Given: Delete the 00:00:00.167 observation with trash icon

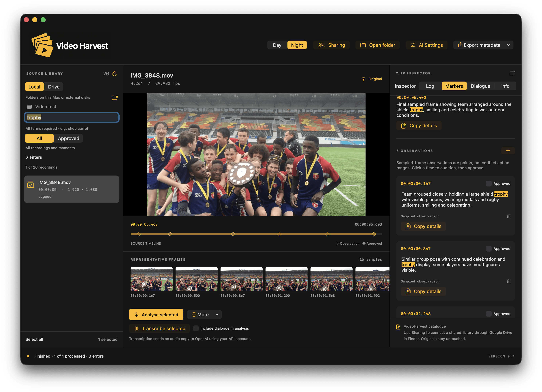Looking at the screenshot, I should tap(508, 216).
